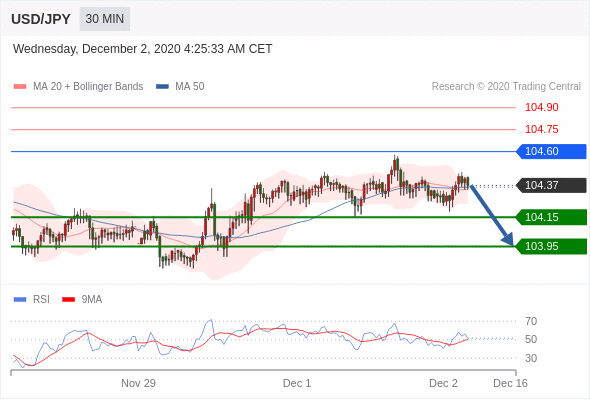Click the pink MA 20 Bollinger legend swatch

(x=20, y=87)
